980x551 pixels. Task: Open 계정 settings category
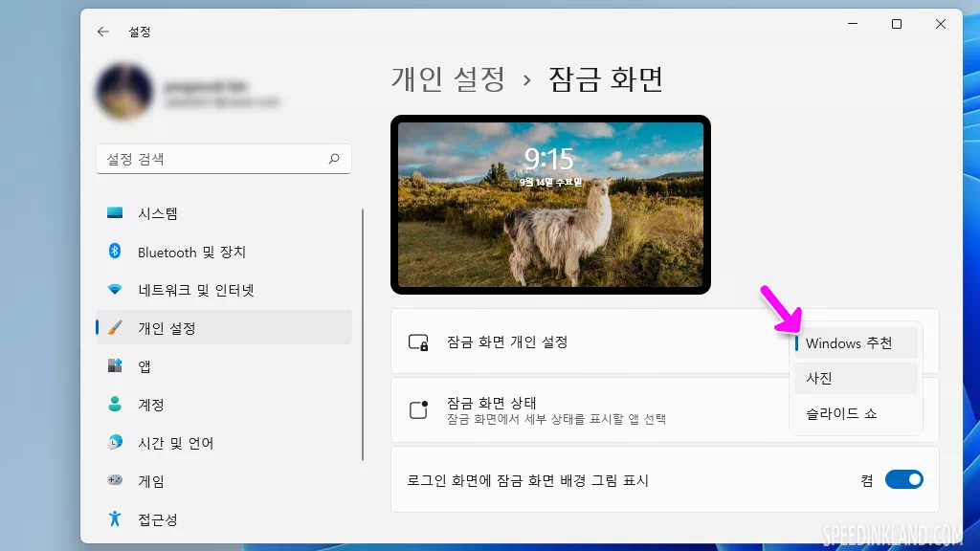(x=224, y=405)
